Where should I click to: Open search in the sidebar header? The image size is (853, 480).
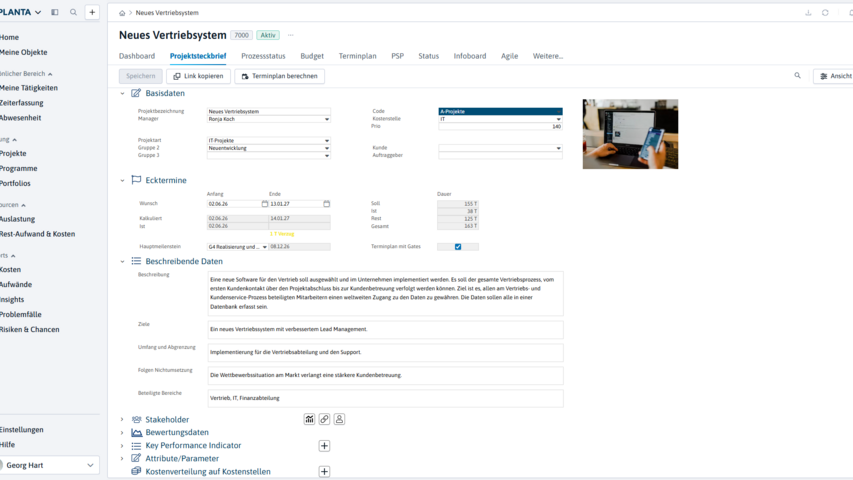click(x=73, y=12)
